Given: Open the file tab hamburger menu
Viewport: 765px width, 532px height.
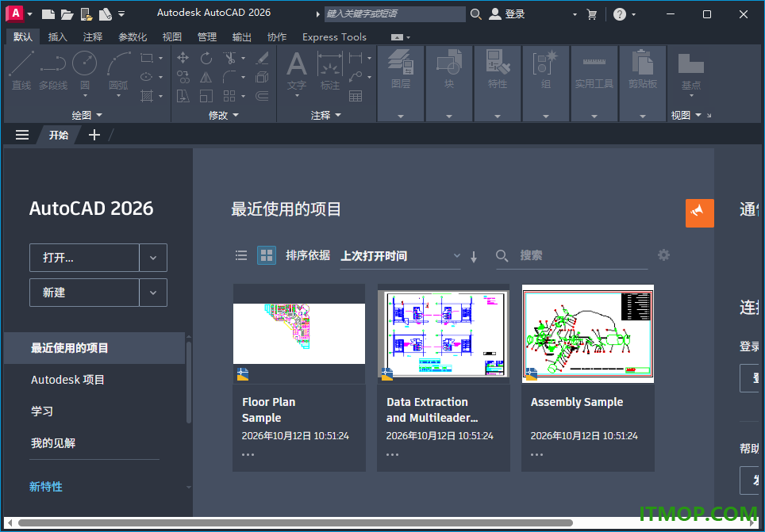Looking at the screenshot, I should [22, 135].
